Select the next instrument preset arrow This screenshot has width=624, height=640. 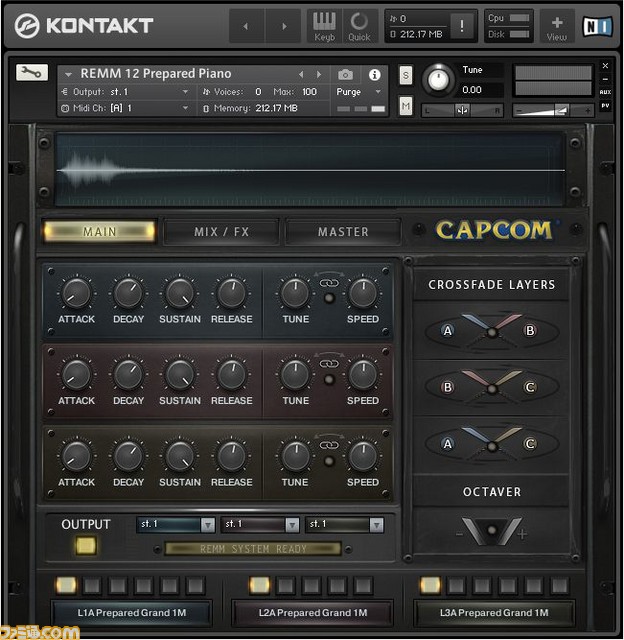coord(319,75)
